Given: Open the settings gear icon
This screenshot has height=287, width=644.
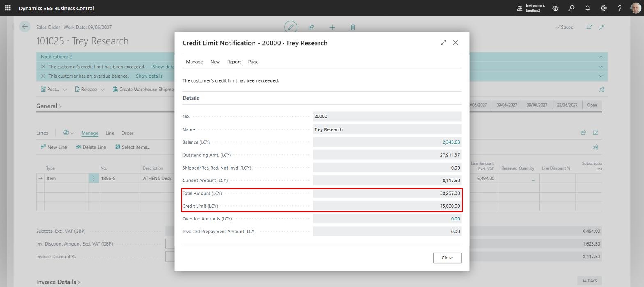Looking at the screenshot, I should 604,8.
